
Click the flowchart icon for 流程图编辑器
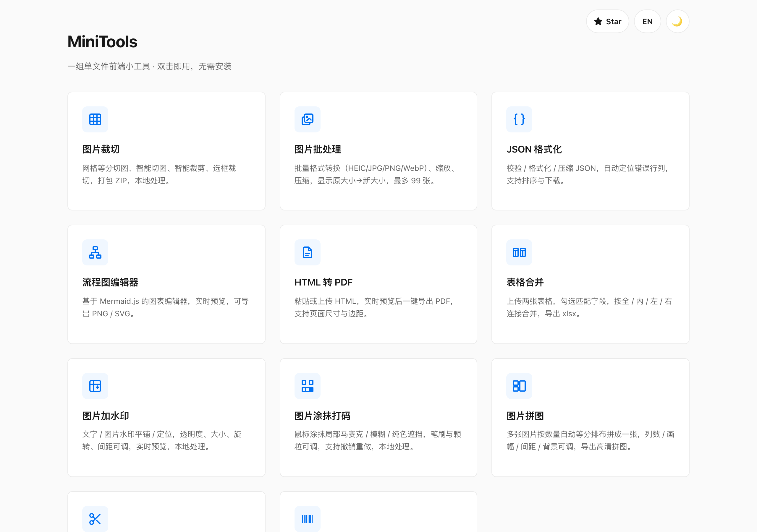click(x=95, y=252)
